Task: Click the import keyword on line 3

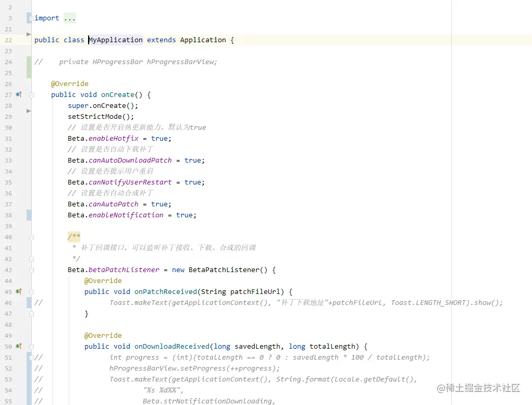Action: click(47, 18)
